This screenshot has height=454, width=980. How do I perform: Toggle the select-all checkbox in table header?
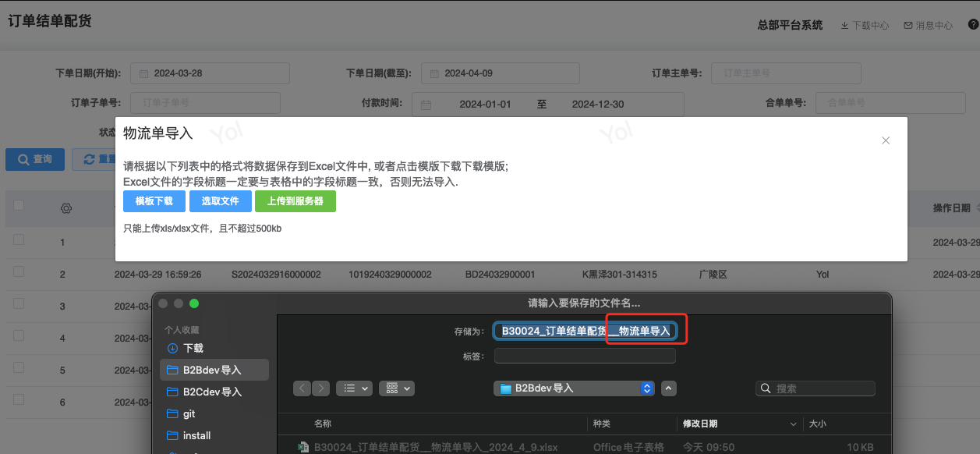pos(19,206)
